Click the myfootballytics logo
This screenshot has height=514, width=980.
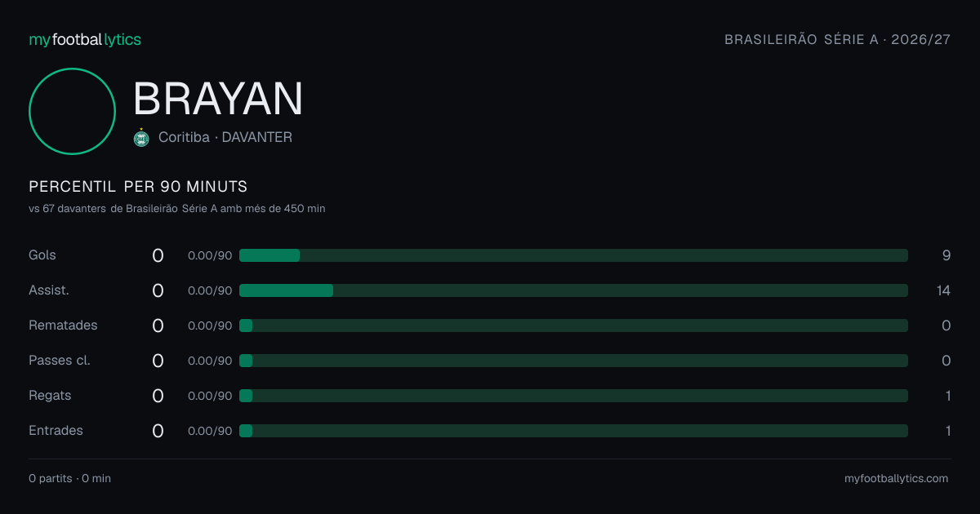click(85, 39)
